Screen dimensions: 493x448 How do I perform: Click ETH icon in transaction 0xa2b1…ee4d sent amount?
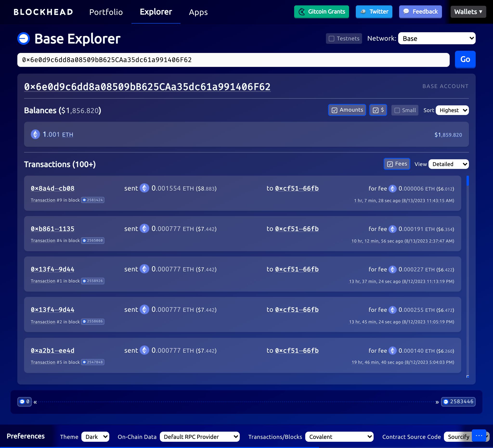(x=144, y=350)
